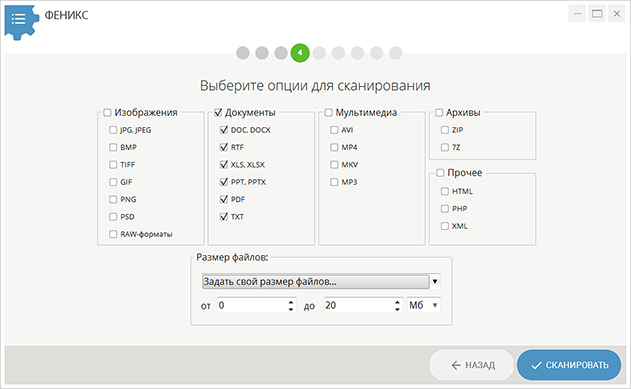Increase the 'от' minimum size value

point(291,302)
